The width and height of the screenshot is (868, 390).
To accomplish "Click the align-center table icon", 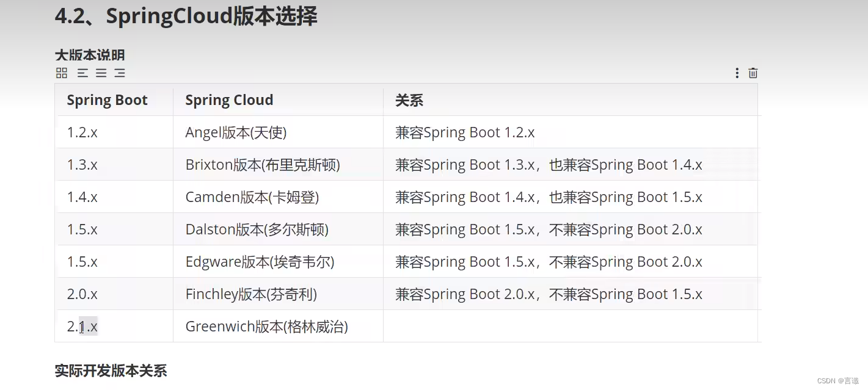I will tap(101, 73).
